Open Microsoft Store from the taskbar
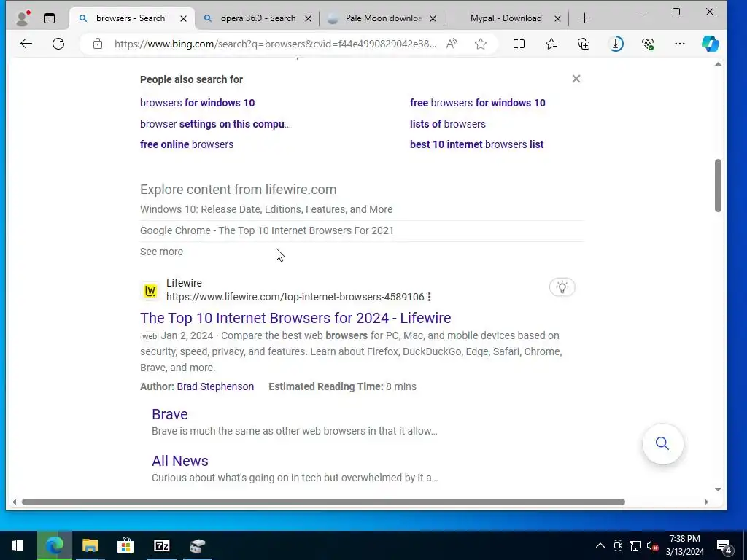Image resolution: width=747 pixels, height=560 pixels. [x=125, y=545]
